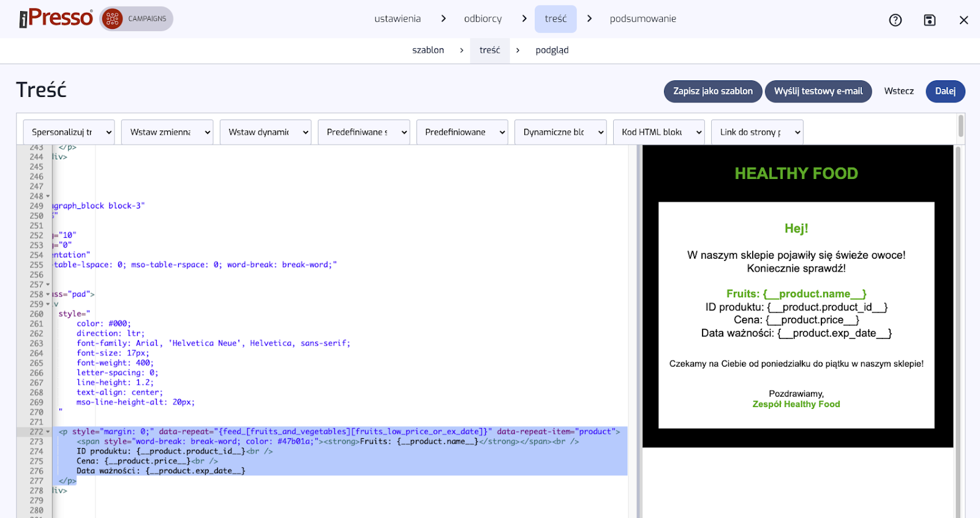
Task: Go to the iPresso logo home
Action: [56, 18]
